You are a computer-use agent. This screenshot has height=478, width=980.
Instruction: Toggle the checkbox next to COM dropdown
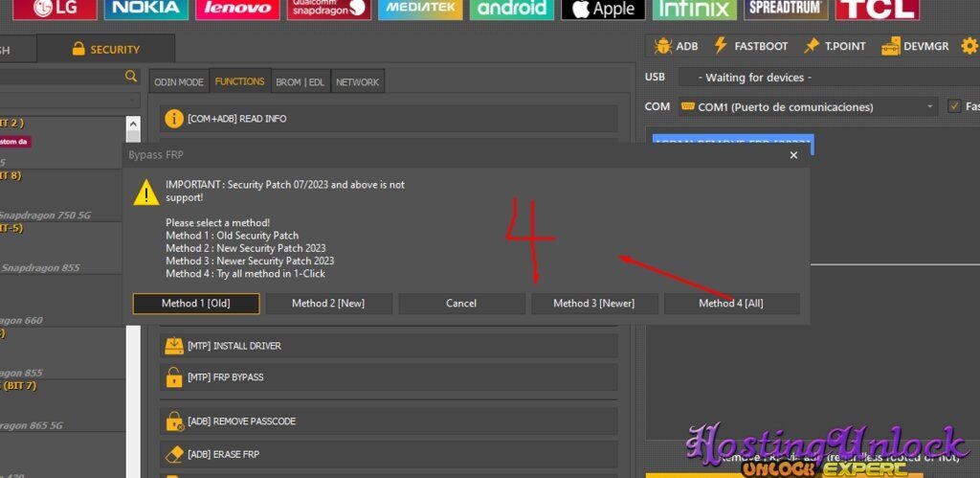(x=954, y=105)
